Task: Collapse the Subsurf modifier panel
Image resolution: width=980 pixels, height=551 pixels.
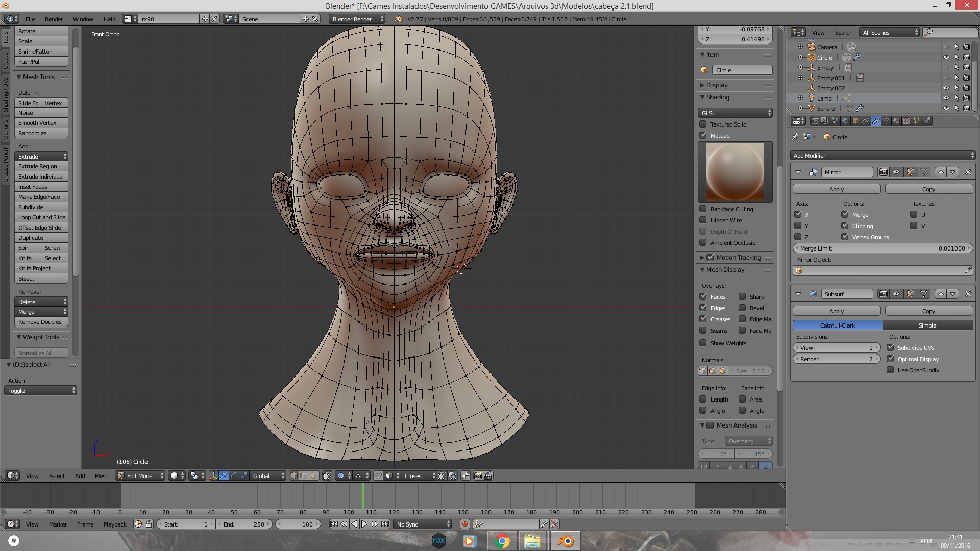Action: click(798, 294)
